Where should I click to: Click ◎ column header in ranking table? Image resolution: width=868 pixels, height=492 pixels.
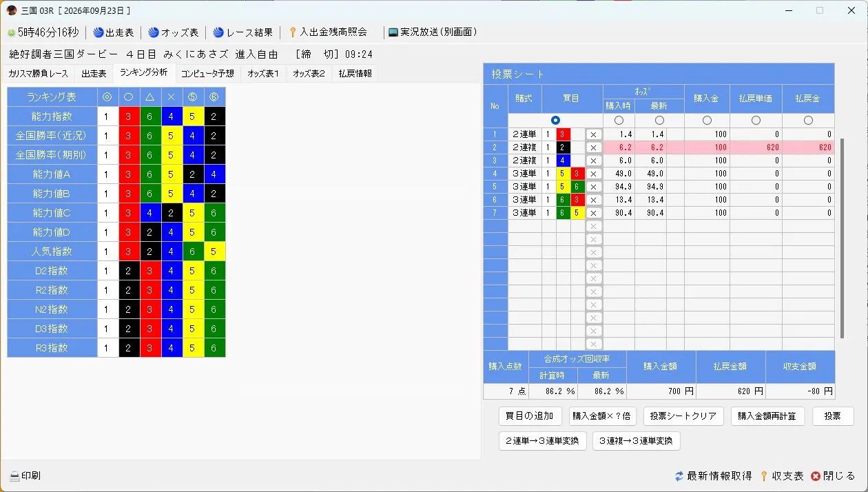107,97
